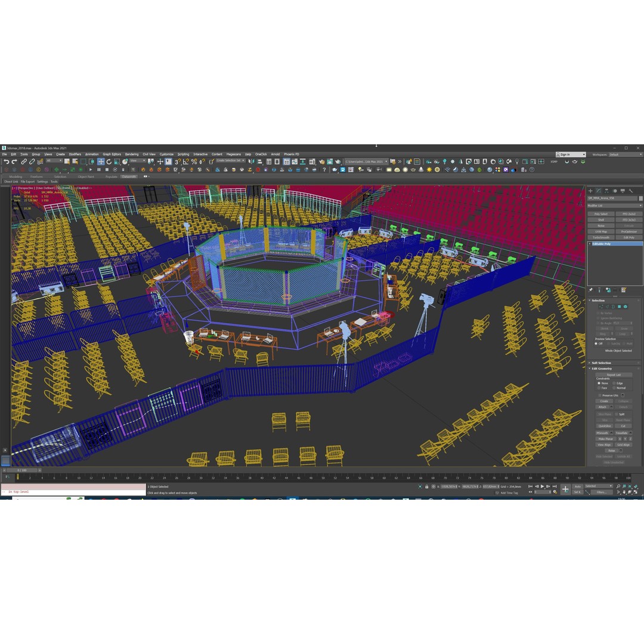Select Editable Poly in the modifier stack
This screenshot has width=644, height=644.
pyautogui.click(x=615, y=244)
